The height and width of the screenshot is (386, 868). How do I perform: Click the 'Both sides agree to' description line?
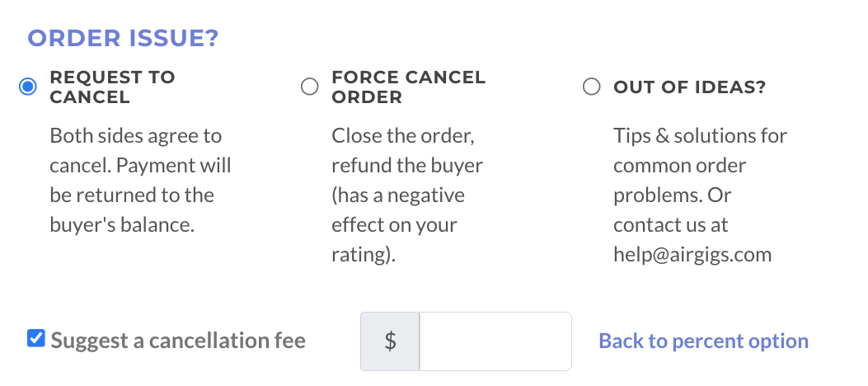click(136, 135)
